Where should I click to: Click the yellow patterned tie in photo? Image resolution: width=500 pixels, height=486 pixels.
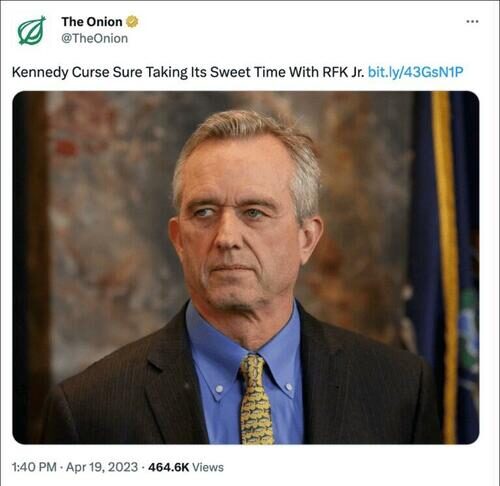[256, 399]
